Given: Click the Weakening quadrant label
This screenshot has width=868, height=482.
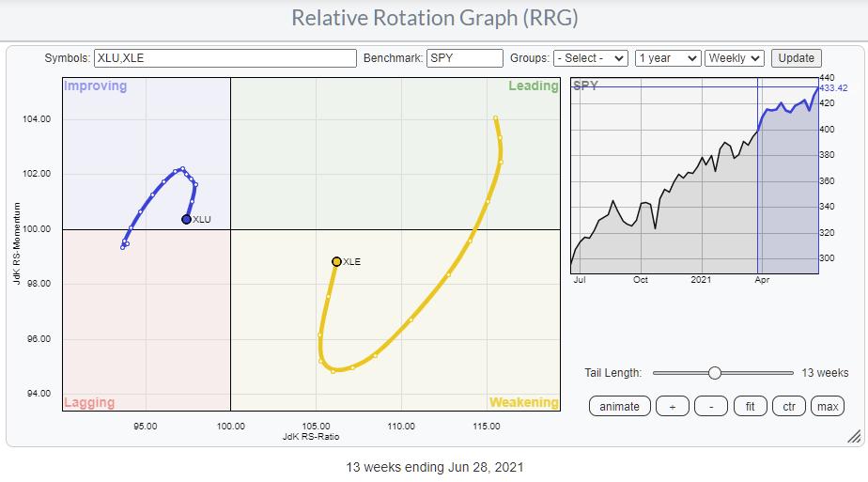Looking at the screenshot, I should click(x=523, y=402).
